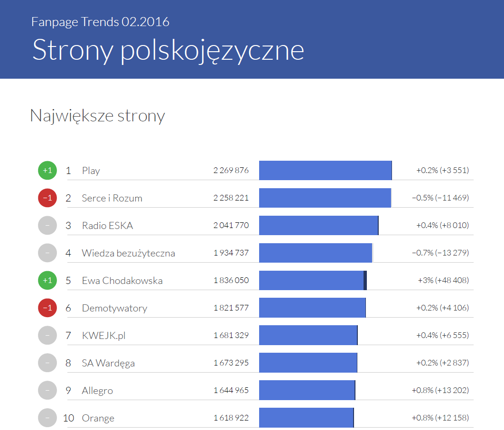The image size is (504, 430).
Task: Click the Największe strony section heading
Action: coord(97,116)
